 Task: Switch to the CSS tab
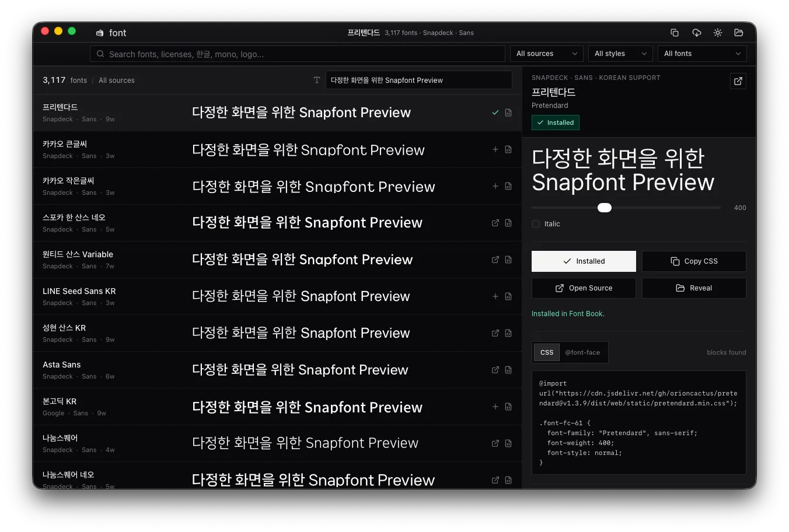point(547,352)
